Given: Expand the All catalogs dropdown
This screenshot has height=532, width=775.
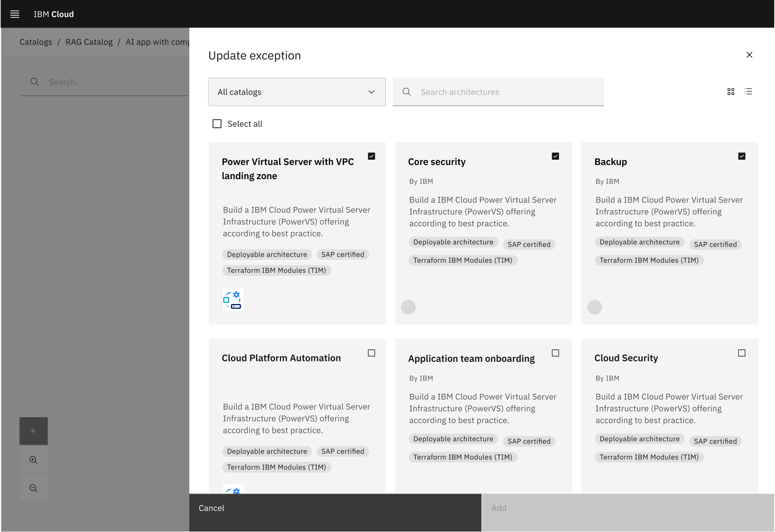Looking at the screenshot, I should pyautogui.click(x=296, y=92).
